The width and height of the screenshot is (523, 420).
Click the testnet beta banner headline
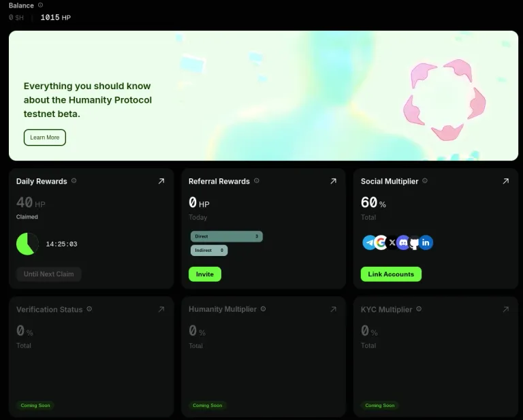(x=88, y=99)
